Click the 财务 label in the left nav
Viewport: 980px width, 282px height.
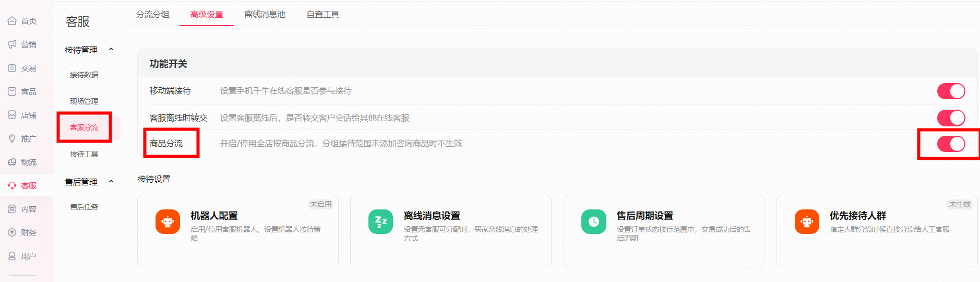(29, 232)
